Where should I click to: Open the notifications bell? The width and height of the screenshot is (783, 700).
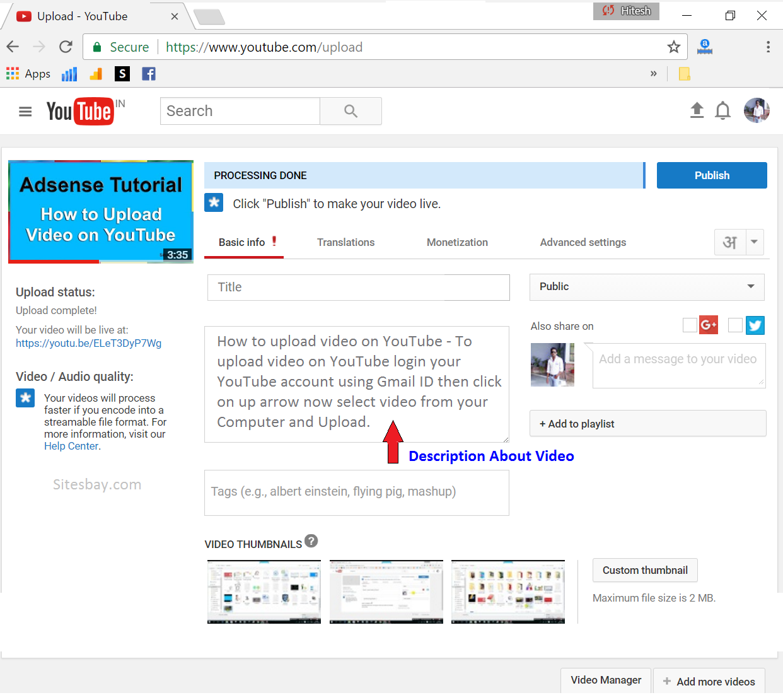tap(723, 111)
